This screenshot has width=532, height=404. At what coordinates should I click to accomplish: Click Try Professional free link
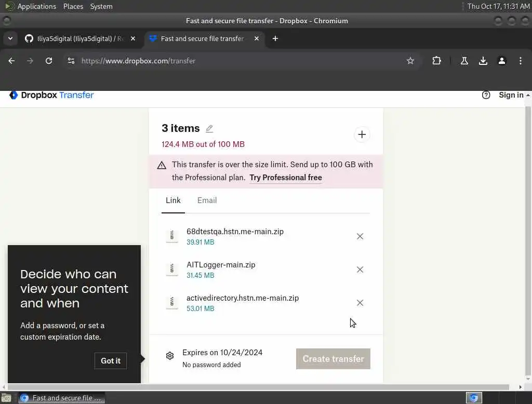(286, 178)
